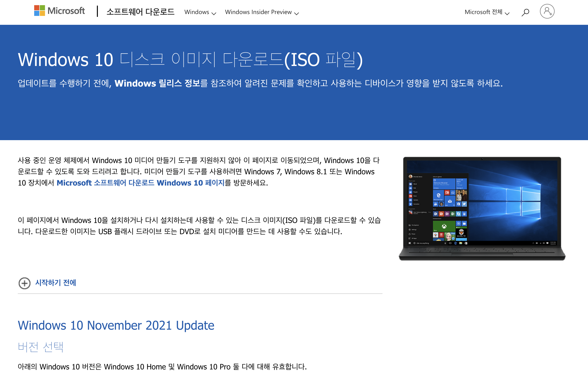Click the plus circle beside 시작하기 전에
The height and width of the screenshot is (372, 588).
(x=24, y=283)
